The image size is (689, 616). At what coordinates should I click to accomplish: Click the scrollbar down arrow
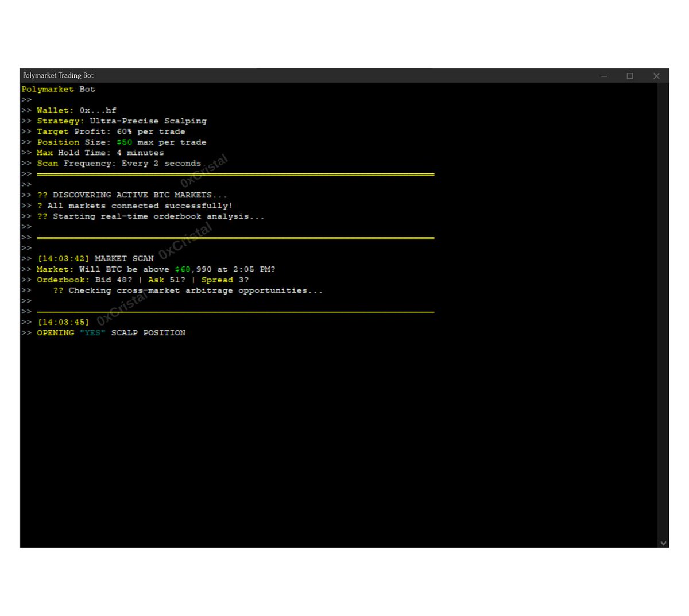(664, 543)
